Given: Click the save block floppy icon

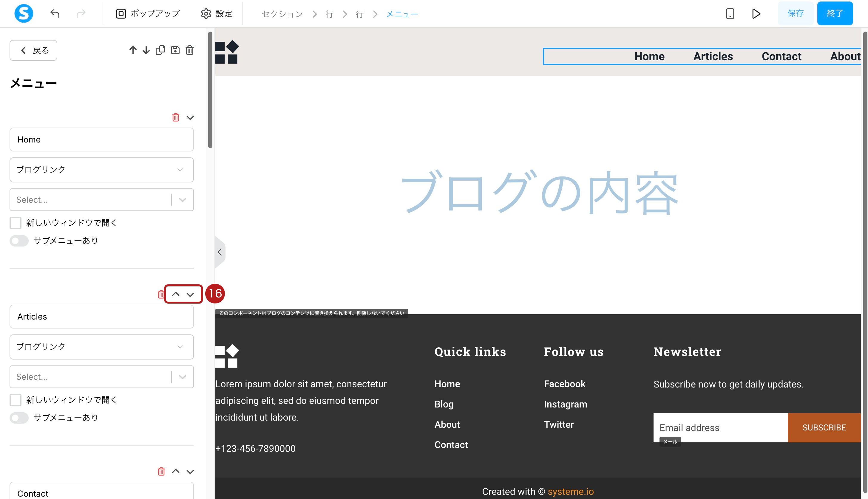Looking at the screenshot, I should click(x=175, y=50).
